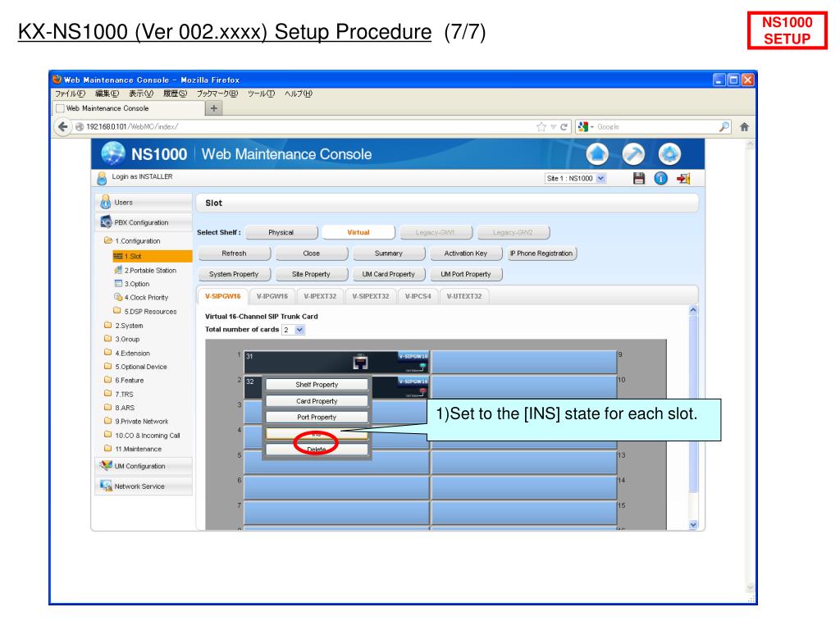This screenshot has height=630, width=840.
Task: Select 4.Clock Priority item
Action: [141, 297]
